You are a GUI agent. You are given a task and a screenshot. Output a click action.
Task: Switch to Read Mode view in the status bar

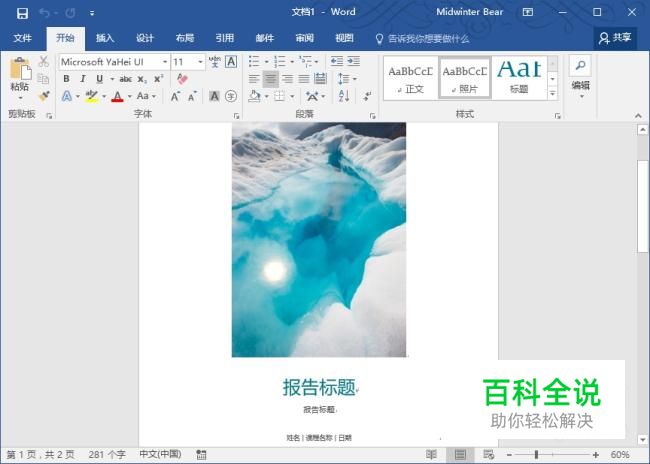[x=431, y=454]
